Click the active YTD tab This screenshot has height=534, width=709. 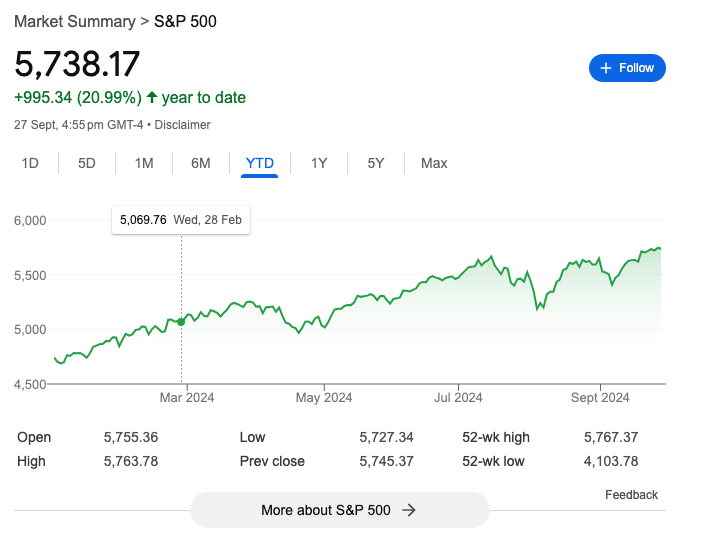click(x=260, y=163)
